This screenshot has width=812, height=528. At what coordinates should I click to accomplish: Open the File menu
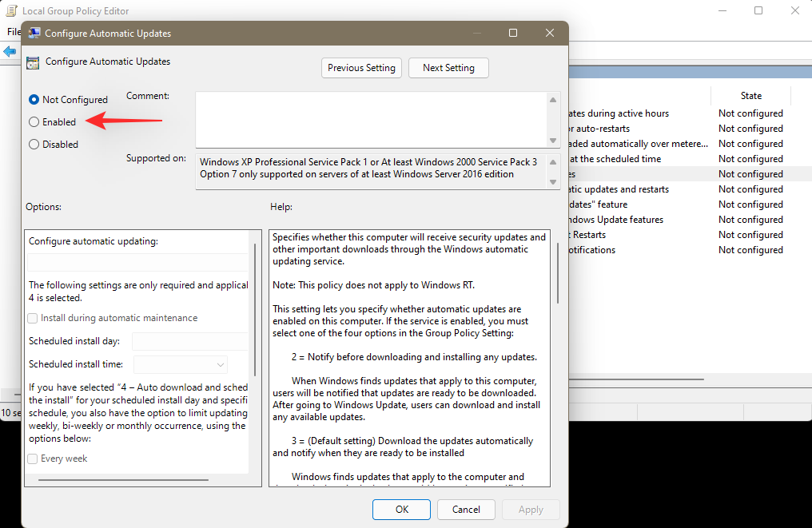click(13, 32)
